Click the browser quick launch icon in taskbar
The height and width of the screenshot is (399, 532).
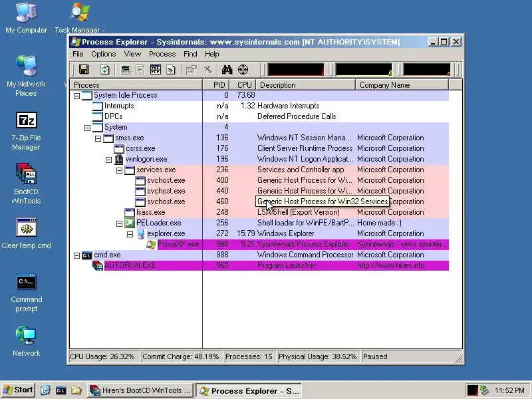45,390
